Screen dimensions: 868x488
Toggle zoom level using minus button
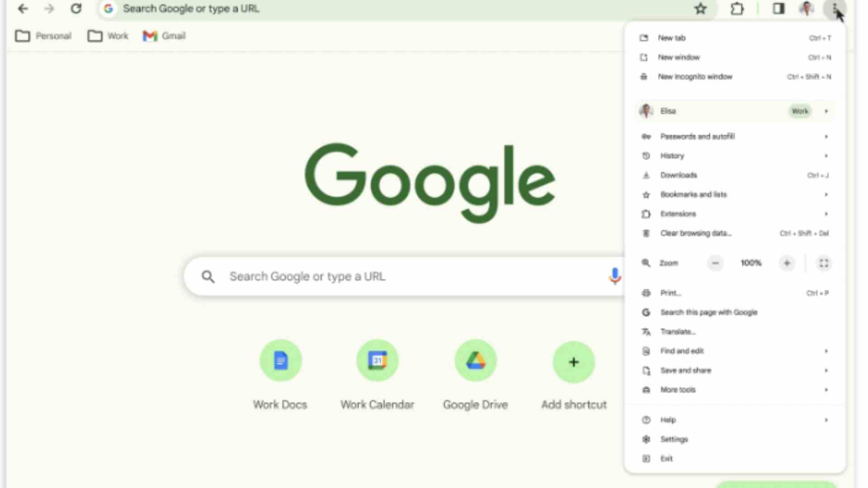[715, 263]
